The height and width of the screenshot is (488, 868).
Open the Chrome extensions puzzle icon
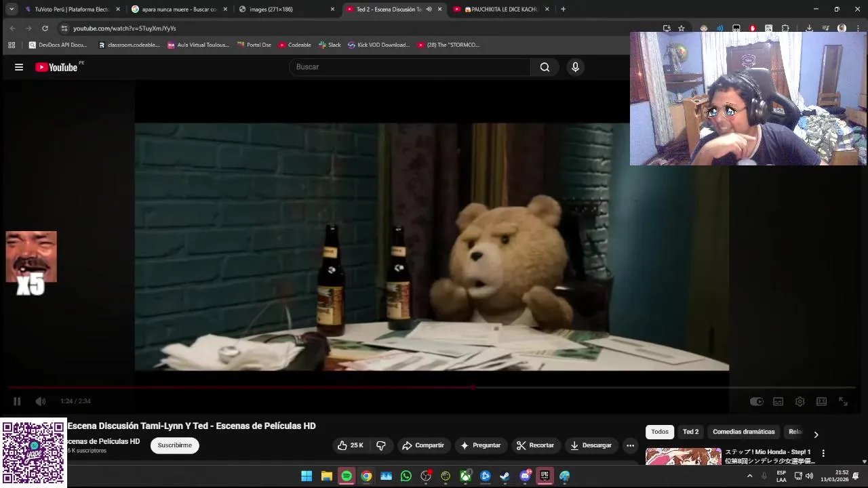click(785, 28)
